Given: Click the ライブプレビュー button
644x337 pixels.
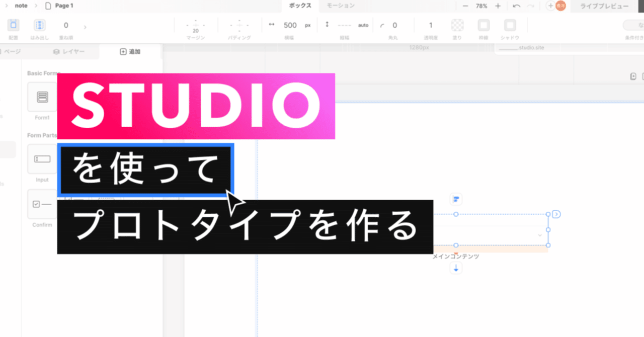Looking at the screenshot, I should pos(604,6).
